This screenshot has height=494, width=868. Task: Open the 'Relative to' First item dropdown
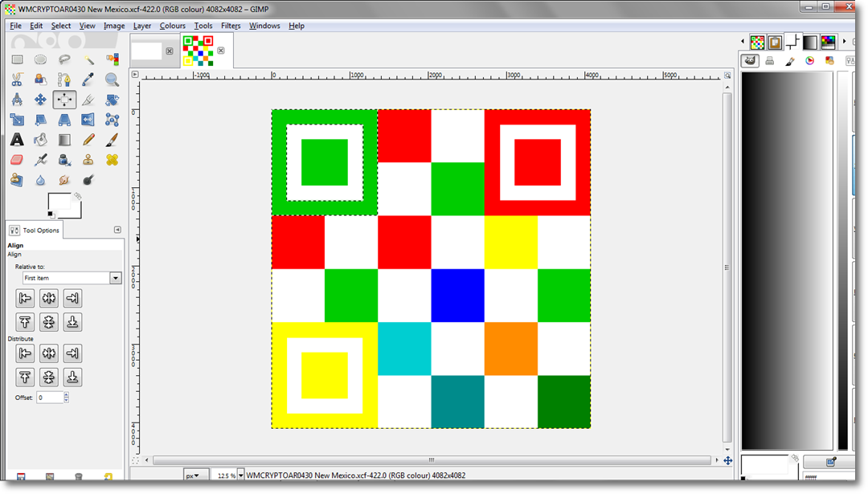(72, 278)
